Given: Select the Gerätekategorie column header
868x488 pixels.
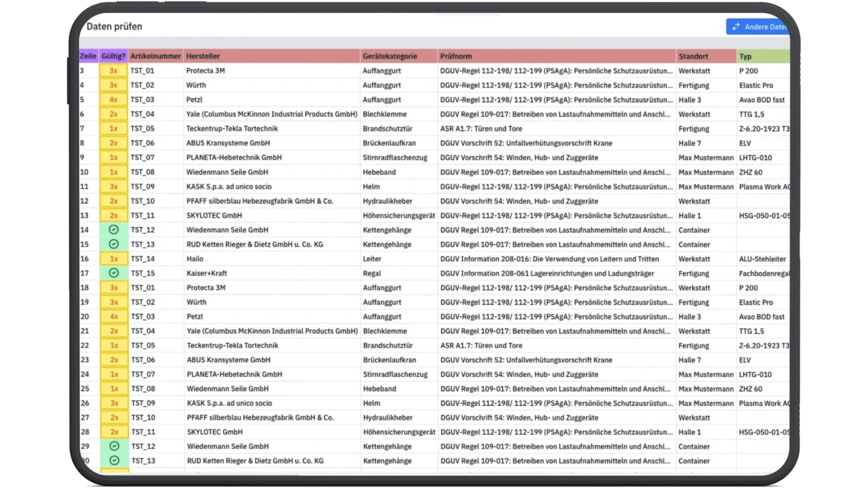Looking at the screenshot, I should click(399, 56).
